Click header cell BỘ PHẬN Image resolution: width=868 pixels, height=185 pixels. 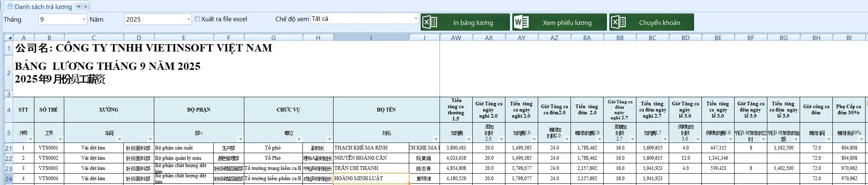pyautogui.click(x=199, y=110)
